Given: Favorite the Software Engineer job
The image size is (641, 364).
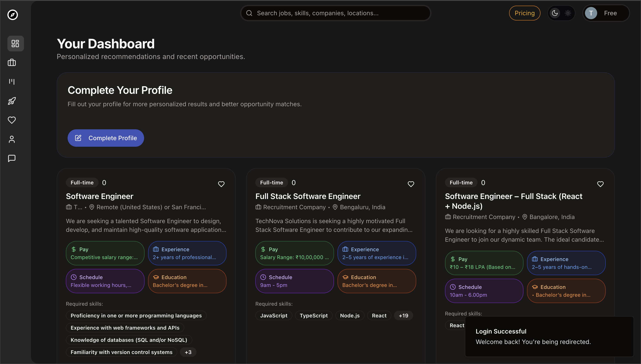Looking at the screenshot, I should click(221, 184).
